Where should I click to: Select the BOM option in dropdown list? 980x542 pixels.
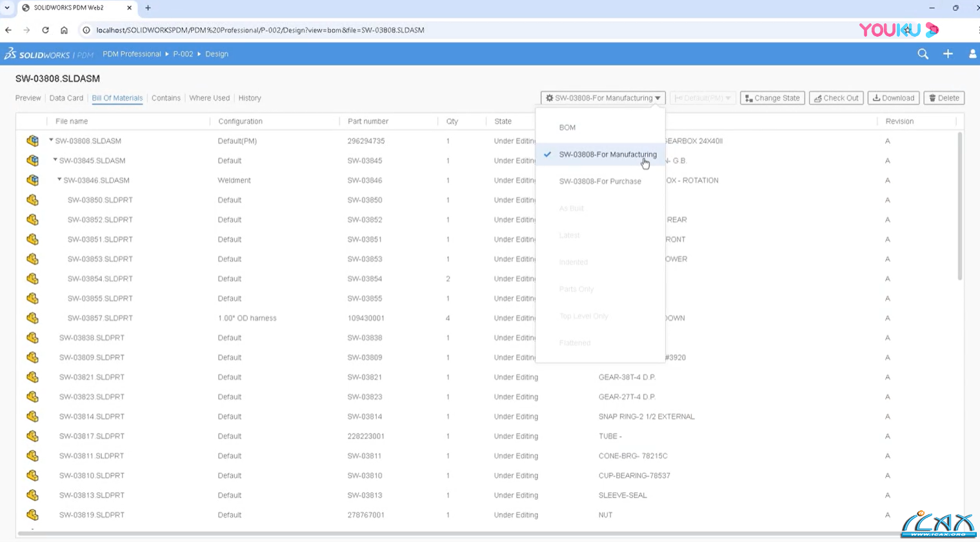pyautogui.click(x=567, y=128)
